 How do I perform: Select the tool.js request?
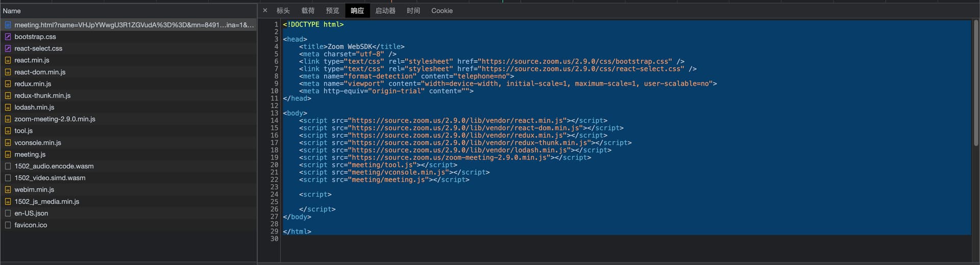coord(129,130)
